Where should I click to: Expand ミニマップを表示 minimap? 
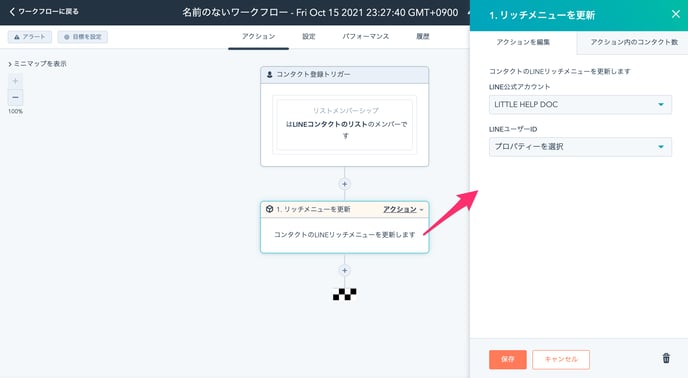coord(37,64)
